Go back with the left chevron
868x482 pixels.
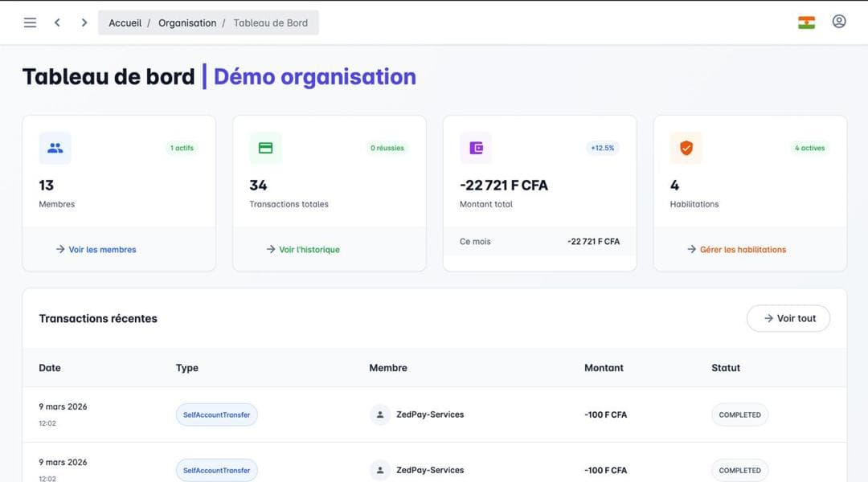[57, 22]
